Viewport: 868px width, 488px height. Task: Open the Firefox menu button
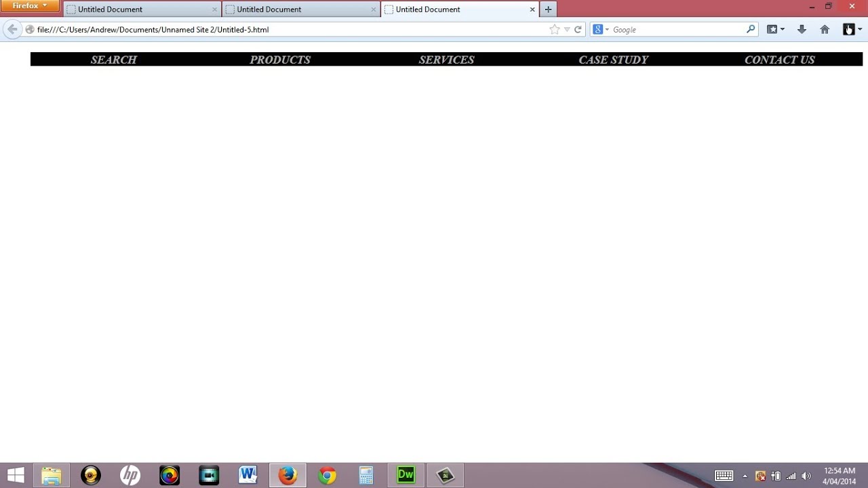coord(31,6)
